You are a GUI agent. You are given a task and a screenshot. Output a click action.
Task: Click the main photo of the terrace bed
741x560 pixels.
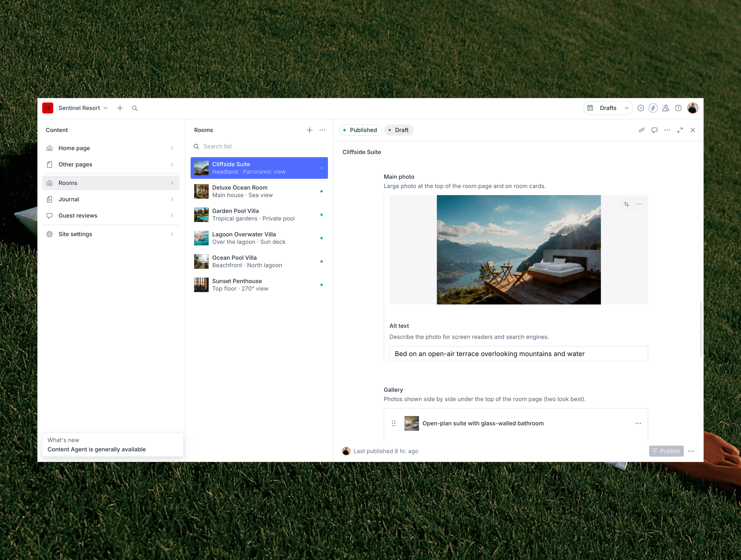[519, 250]
